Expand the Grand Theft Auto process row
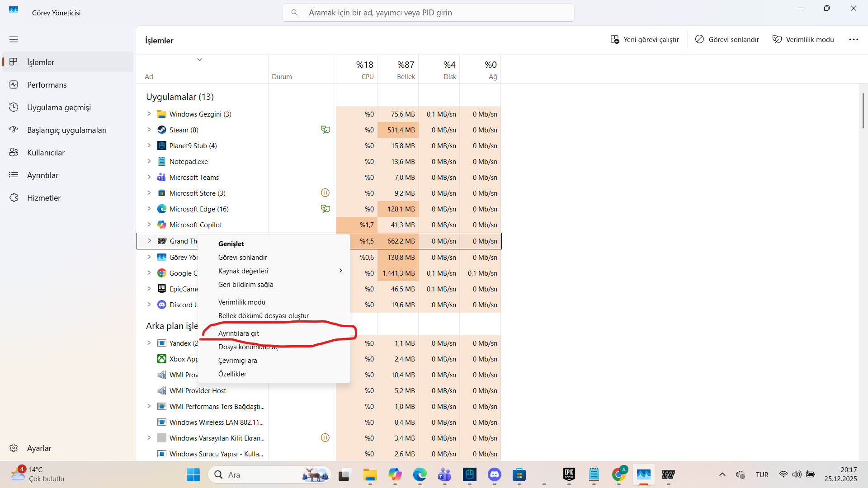Image resolution: width=868 pixels, height=488 pixels. click(x=149, y=241)
